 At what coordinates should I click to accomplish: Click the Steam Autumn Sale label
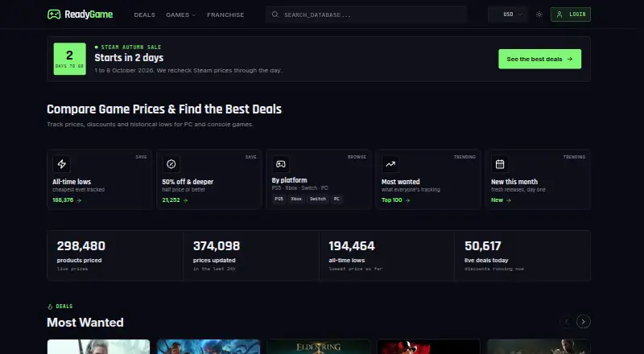[x=131, y=47]
